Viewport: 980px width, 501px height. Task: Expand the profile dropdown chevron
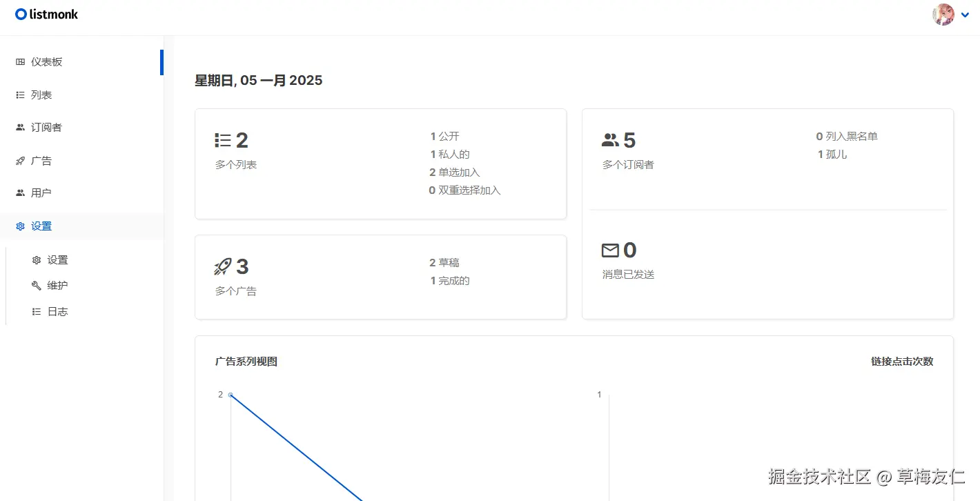pyautogui.click(x=965, y=15)
